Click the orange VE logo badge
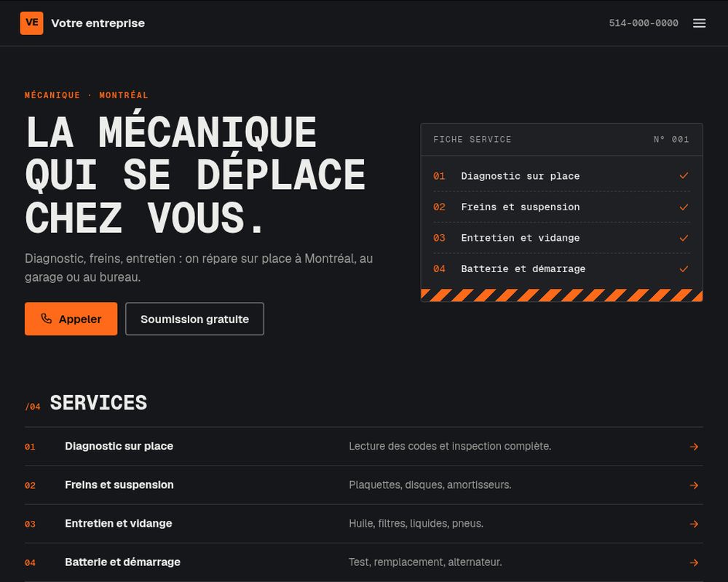728x582 pixels. pyautogui.click(x=31, y=23)
